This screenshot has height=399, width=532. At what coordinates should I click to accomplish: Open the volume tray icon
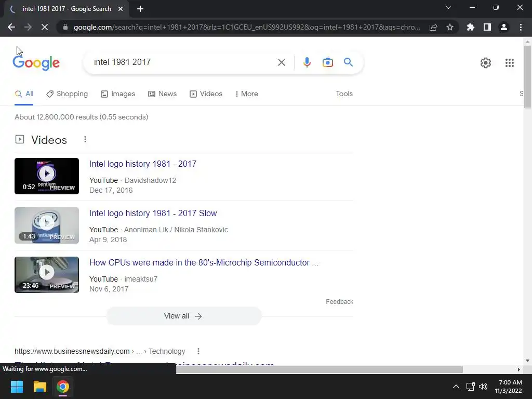[x=483, y=387]
